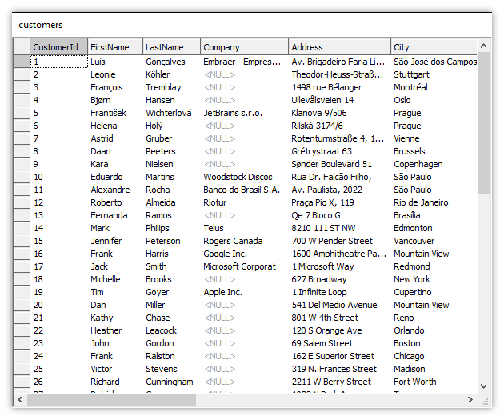Select City cell 'Rio de Janeiro'
This screenshot has height=420, width=504.
[x=434, y=202]
